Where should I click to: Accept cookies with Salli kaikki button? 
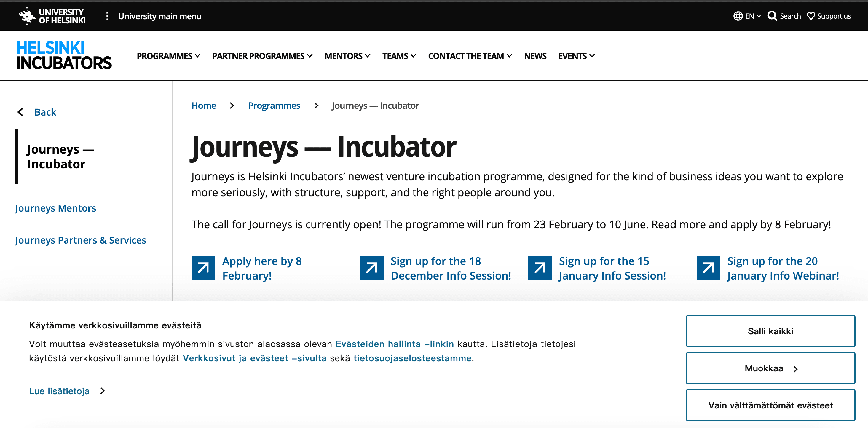771,331
